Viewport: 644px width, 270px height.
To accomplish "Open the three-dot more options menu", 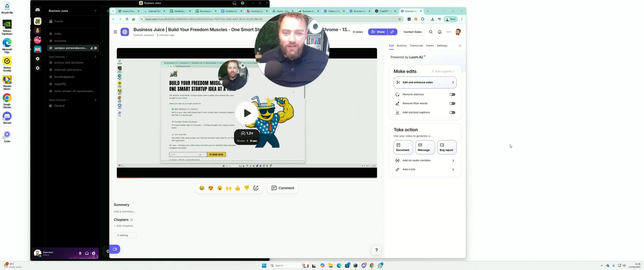I will point(449,32).
